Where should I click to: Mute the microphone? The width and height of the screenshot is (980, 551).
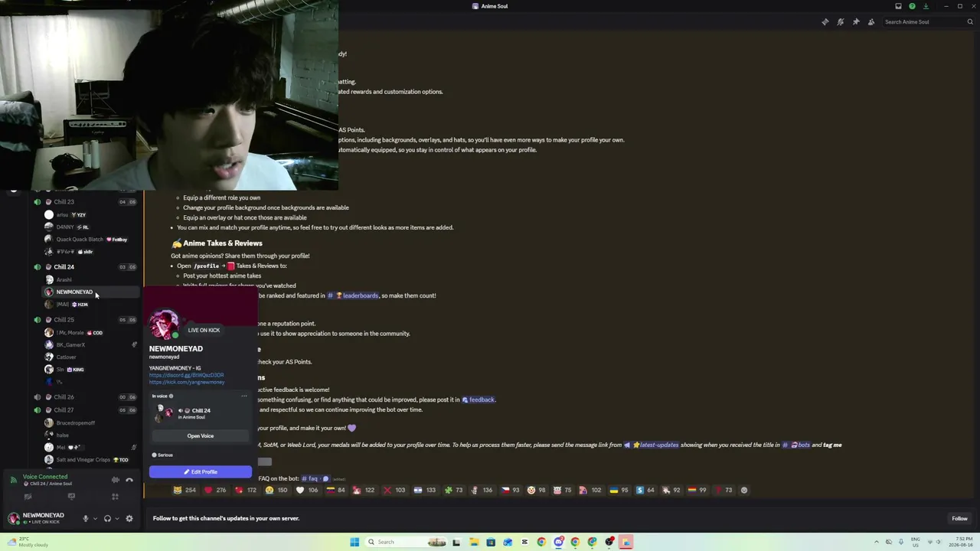(x=85, y=518)
